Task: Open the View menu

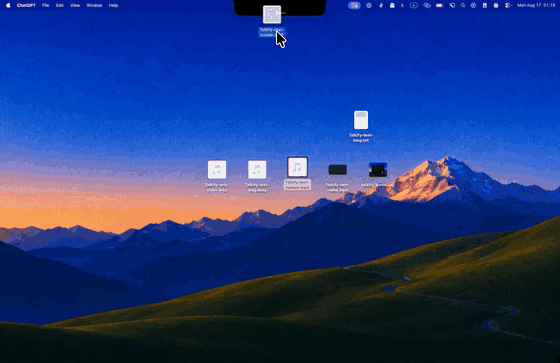Action: (x=75, y=5)
